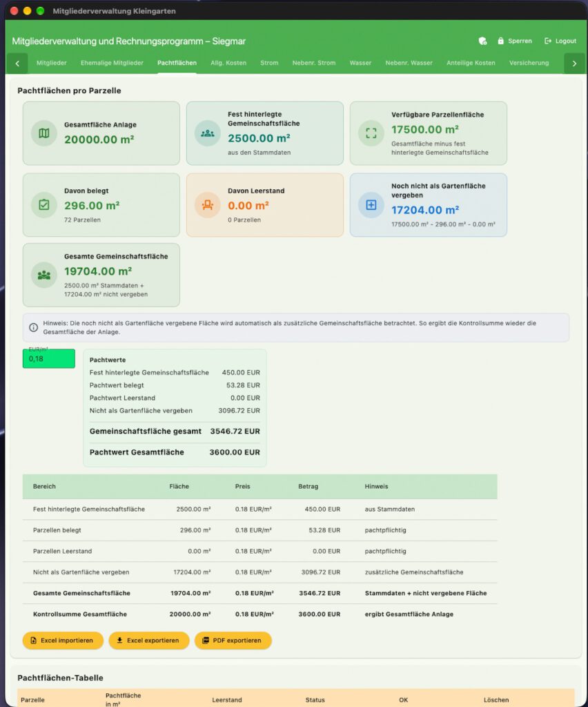The height and width of the screenshot is (707, 588).
Task: Click the group icon on Gesamte Gemeinschaftsfläche card
Action: (43, 275)
